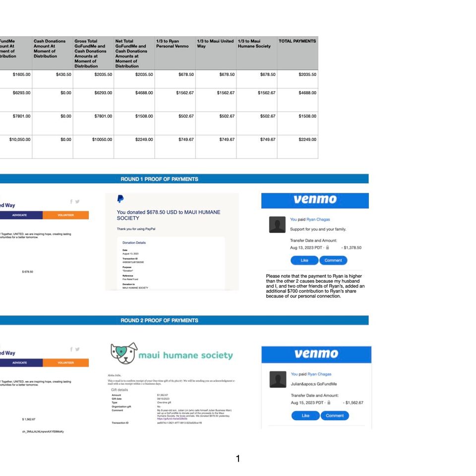Click the $1508.00 cell in the TOTAL PAYMENTS column
This screenshot has height=476, width=476.
tap(297, 123)
